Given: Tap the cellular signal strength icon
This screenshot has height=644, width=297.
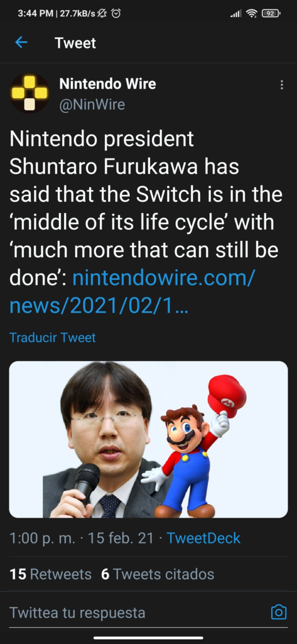Looking at the screenshot, I should [x=235, y=14].
